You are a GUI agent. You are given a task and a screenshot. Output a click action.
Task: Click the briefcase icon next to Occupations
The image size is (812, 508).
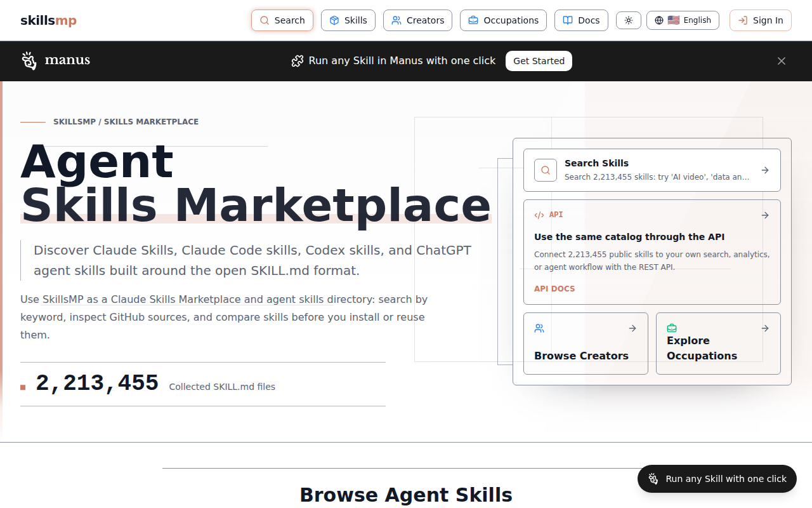click(473, 20)
